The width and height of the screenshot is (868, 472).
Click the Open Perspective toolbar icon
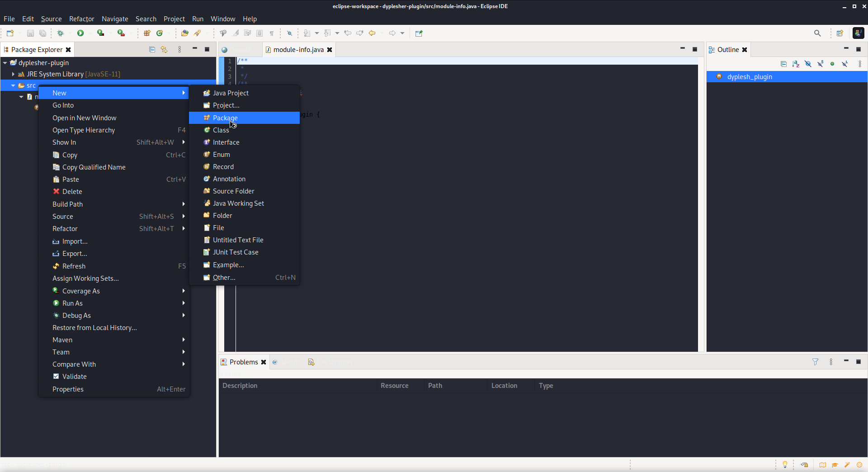[x=840, y=33]
